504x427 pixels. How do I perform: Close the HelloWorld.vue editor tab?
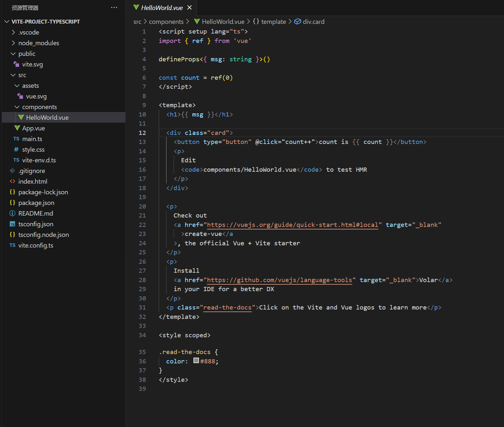pyautogui.click(x=190, y=7)
